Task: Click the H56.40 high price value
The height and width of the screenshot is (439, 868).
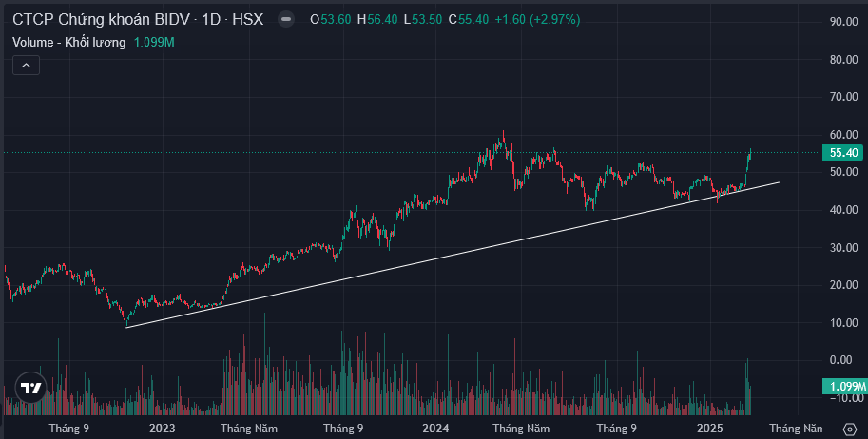Action: tap(377, 19)
